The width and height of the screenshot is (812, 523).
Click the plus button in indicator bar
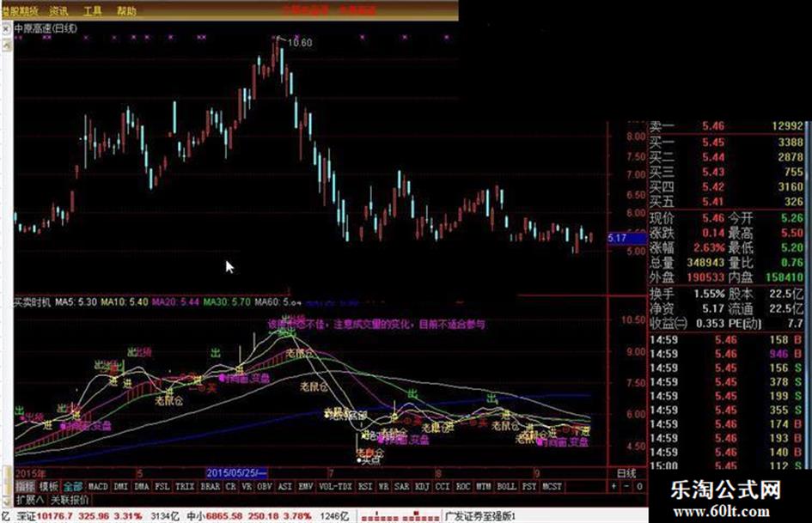coord(614,486)
